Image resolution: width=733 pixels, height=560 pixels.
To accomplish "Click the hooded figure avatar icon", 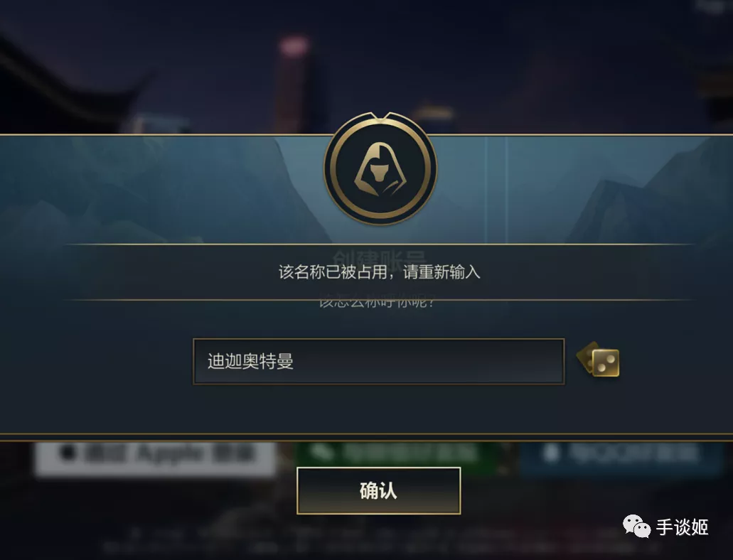I will tap(380, 168).
